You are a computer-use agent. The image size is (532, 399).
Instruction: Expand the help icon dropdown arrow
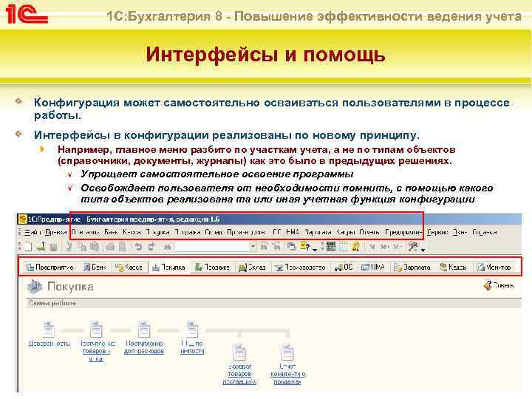(x=315, y=250)
